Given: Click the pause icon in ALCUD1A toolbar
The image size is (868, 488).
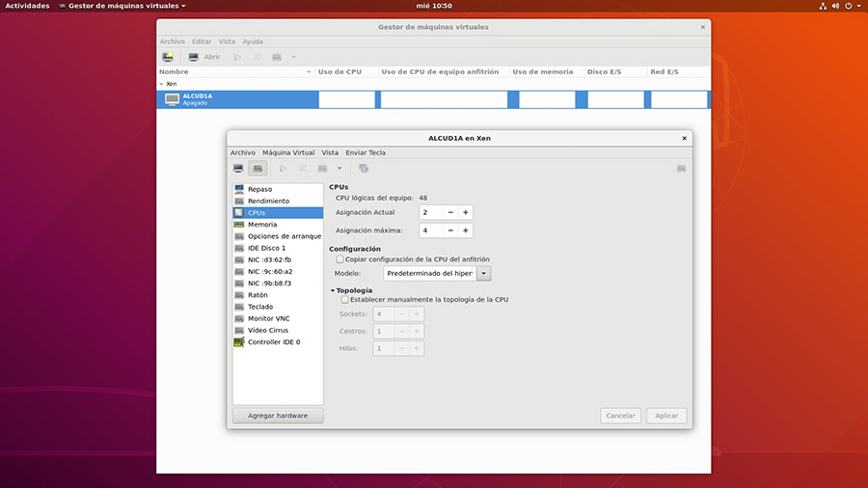Looking at the screenshot, I should tap(303, 168).
